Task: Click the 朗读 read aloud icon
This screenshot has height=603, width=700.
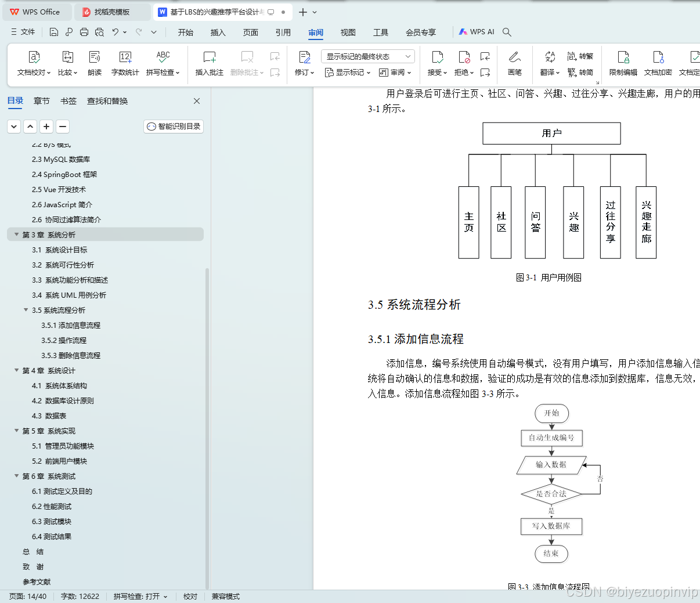Action: pyautogui.click(x=95, y=57)
